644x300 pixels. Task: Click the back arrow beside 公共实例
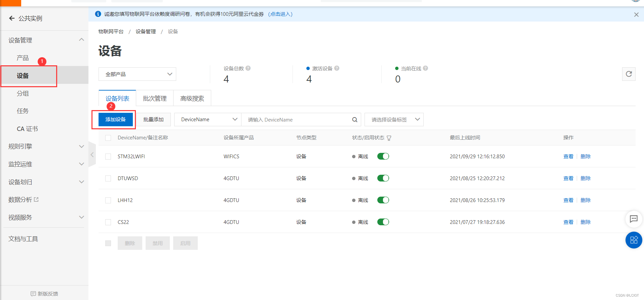[12, 18]
